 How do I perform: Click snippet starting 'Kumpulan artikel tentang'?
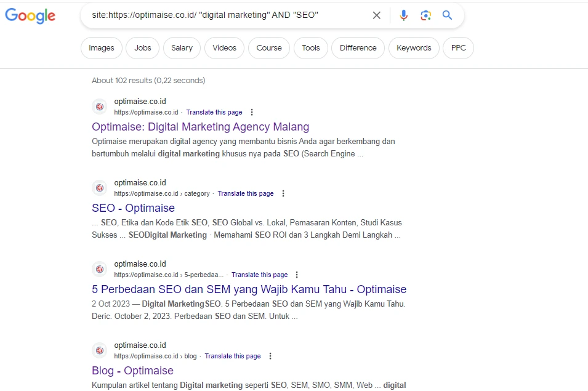[249, 385]
